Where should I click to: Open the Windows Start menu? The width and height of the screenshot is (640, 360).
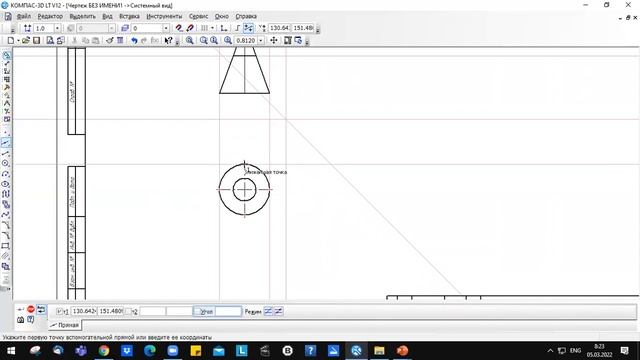point(11,351)
